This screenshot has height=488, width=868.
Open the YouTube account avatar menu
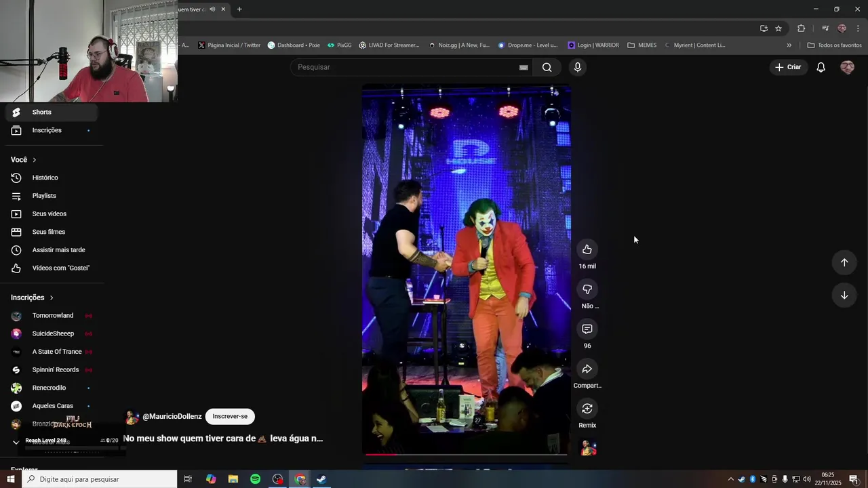tap(847, 67)
